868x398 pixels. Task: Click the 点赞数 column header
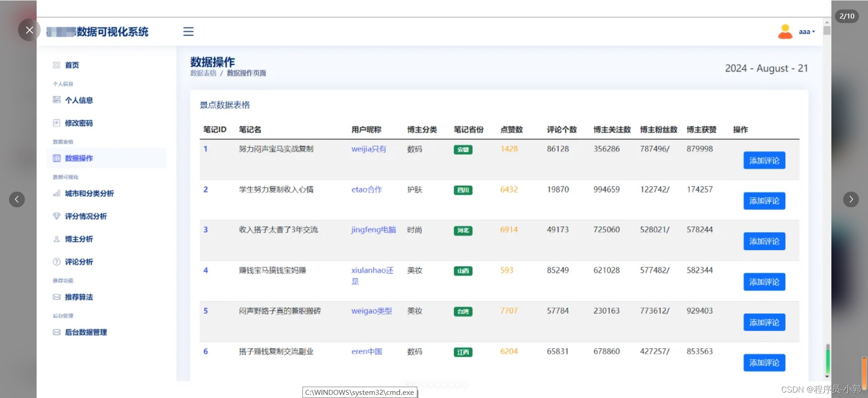(512, 130)
